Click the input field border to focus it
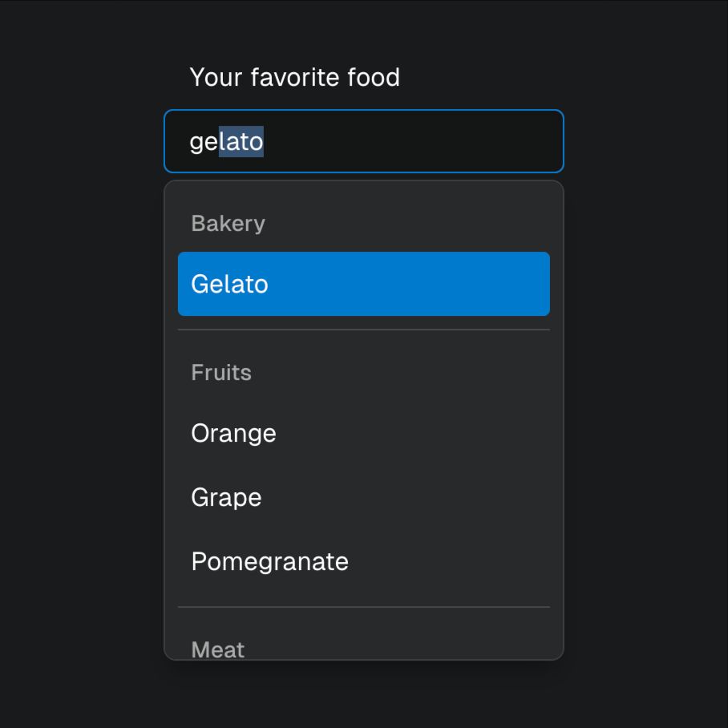The width and height of the screenshot is (728, 728). (363, 110)
